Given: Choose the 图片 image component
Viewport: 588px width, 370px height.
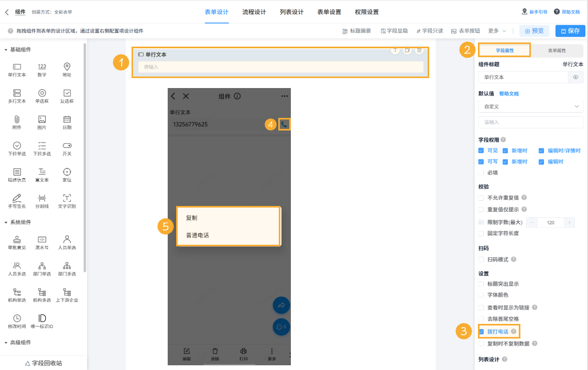Looking at the screenshot, I should [42, 122].
